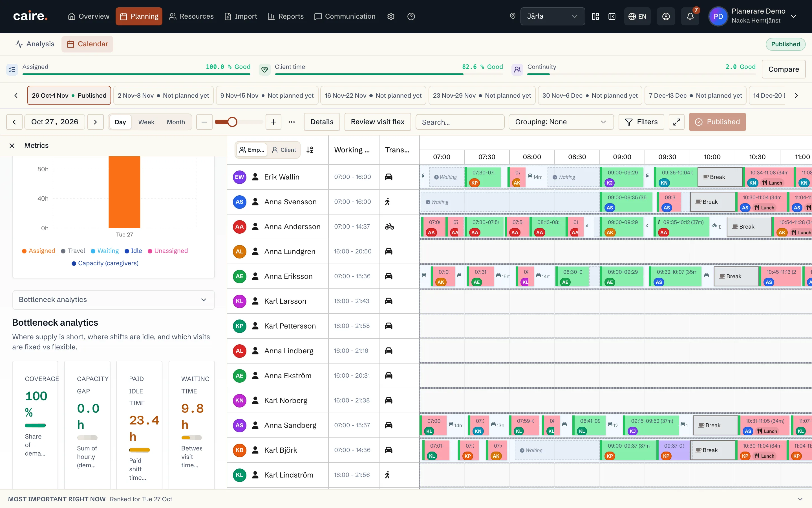The image size is (812, 508).
Task: Open the Overview nav item
Action: click(89, 16)
